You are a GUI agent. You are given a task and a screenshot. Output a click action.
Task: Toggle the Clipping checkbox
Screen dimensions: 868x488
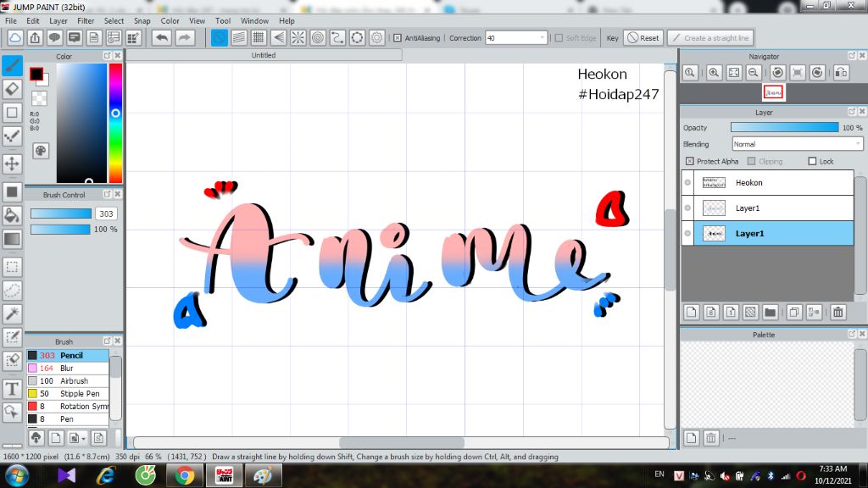point(751,161)
